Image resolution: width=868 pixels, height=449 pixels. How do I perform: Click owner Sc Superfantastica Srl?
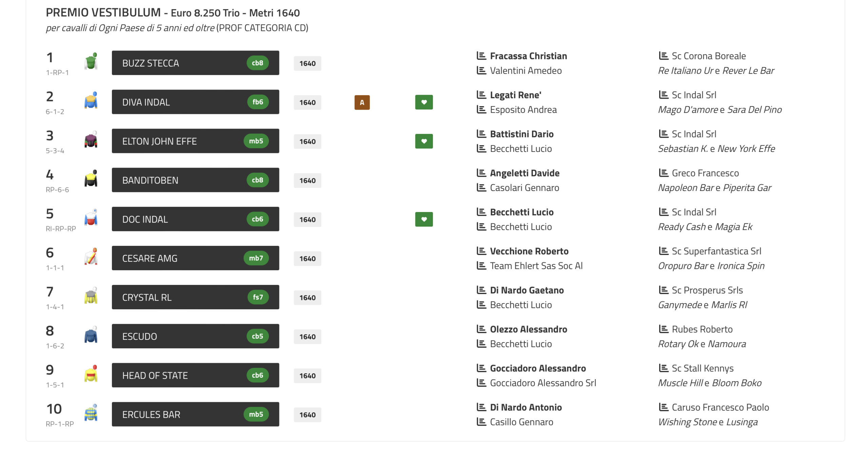tap(716, 251)
